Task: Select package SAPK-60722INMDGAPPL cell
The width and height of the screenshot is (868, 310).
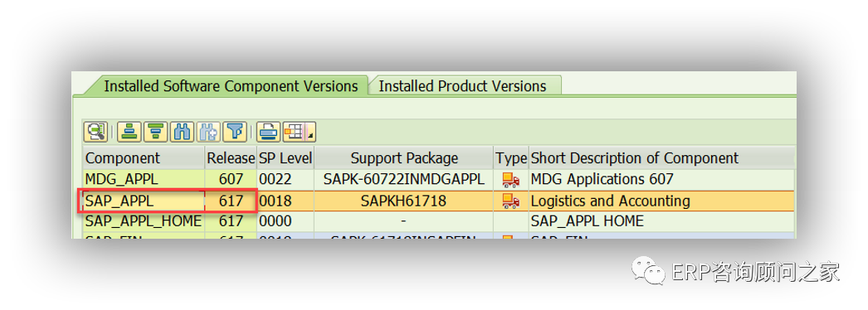Action: coord(404,179)
